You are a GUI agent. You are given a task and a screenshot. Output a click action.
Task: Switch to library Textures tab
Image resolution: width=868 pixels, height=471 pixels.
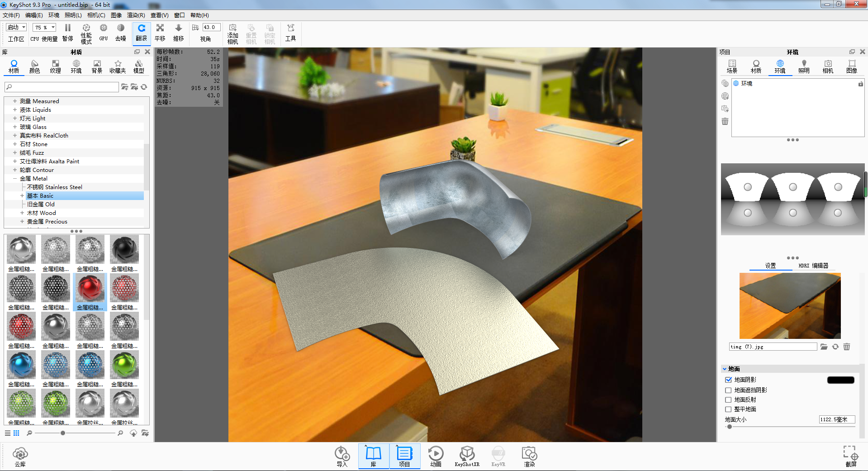pos(56,67)
